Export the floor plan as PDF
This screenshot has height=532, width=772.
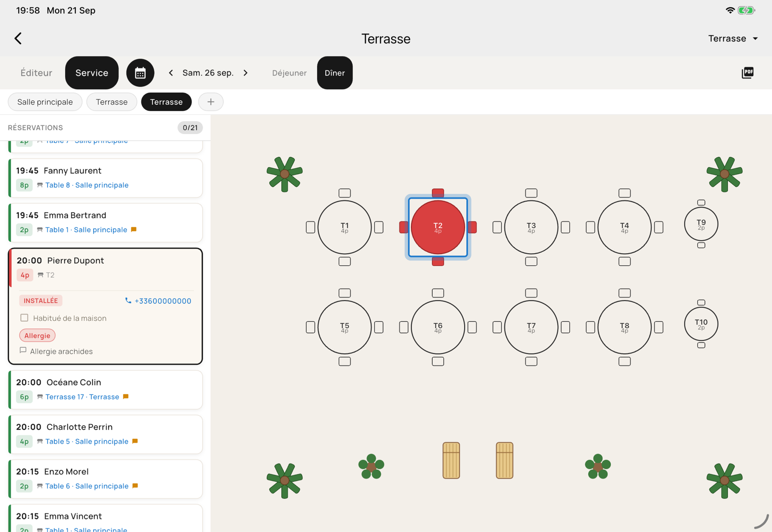(747, 73)
